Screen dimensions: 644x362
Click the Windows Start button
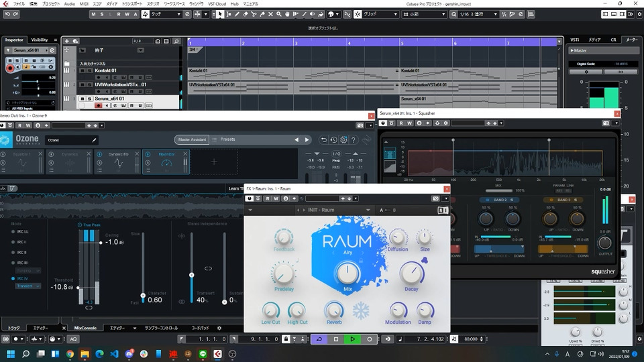pyautogui.click(x=11, y=354)
